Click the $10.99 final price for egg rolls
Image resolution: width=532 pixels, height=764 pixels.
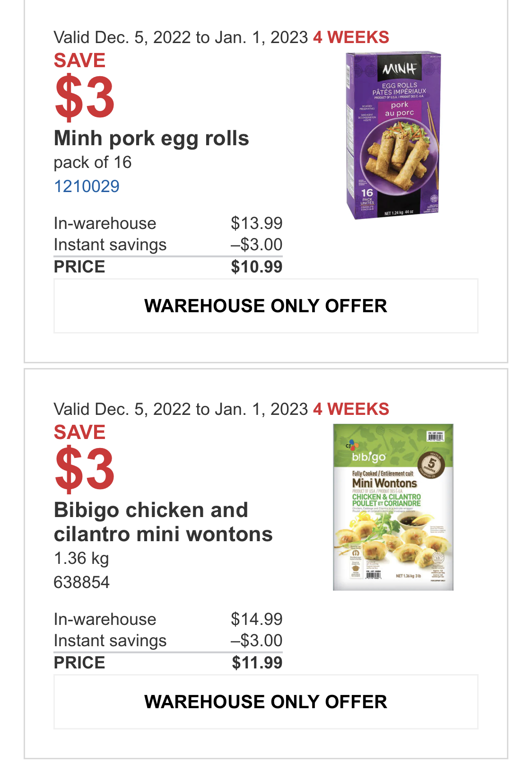(x=257, y=267)
